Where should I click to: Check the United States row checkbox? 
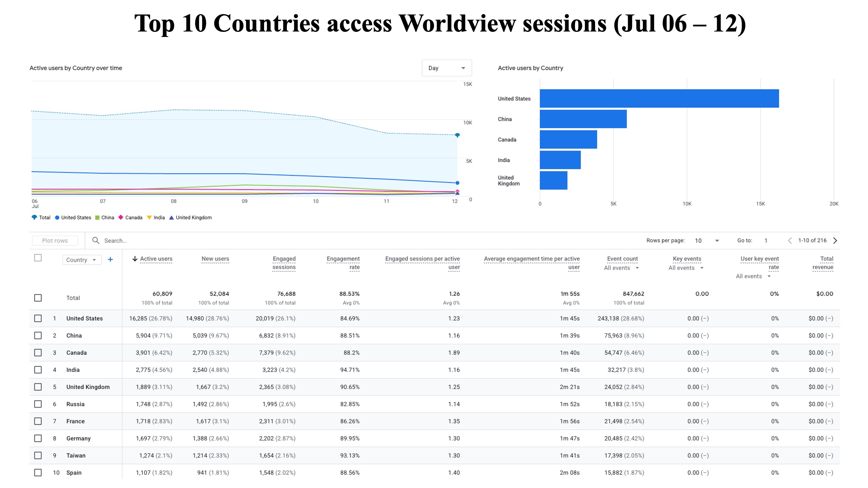click(x=38, y=319)
